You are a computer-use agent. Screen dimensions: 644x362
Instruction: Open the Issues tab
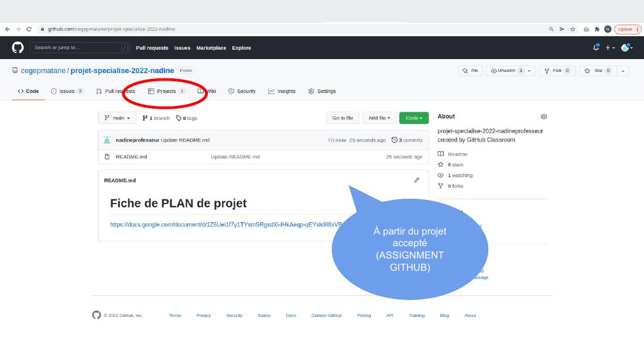tap(67, 91)
